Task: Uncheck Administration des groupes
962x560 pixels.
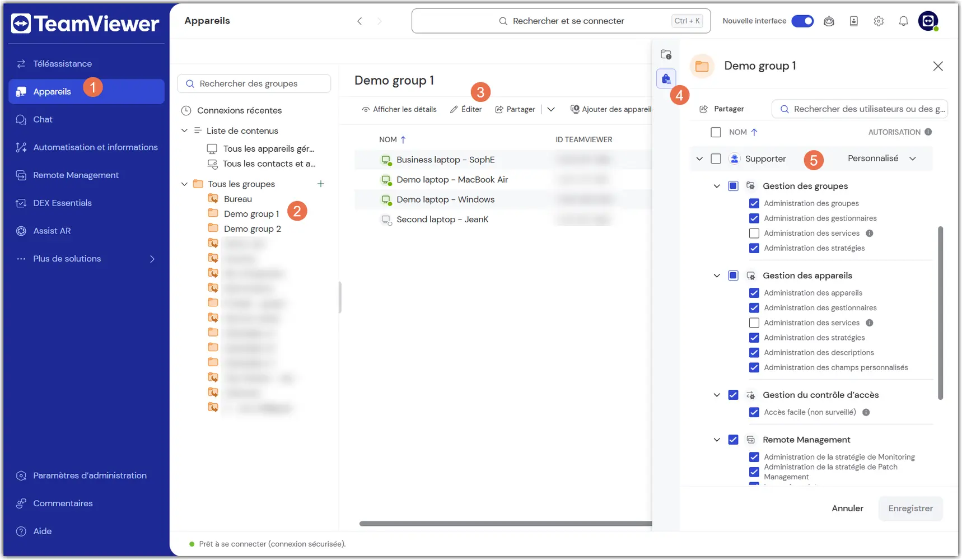Action: coord(754,204)
